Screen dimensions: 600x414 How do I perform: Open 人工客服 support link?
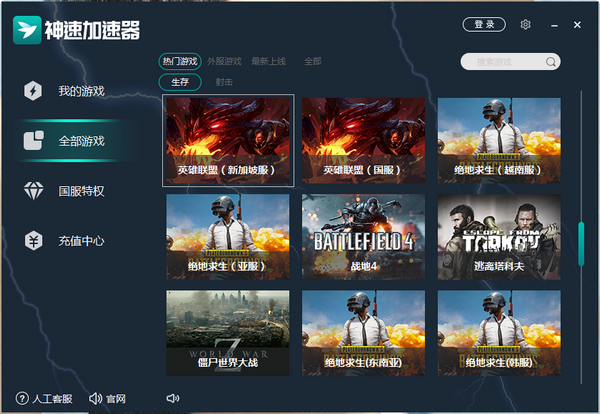[52, 399]
